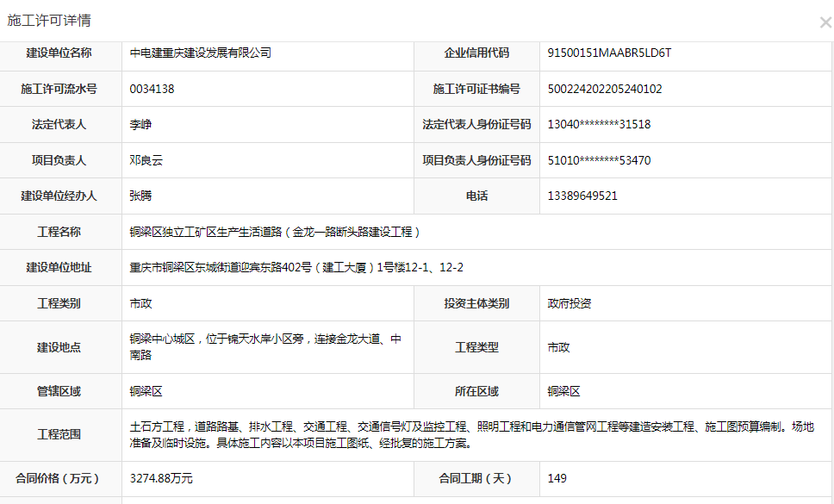The image size is (834, 504).
Task: Select legal representative name 李峥
Action: point(140,124)
